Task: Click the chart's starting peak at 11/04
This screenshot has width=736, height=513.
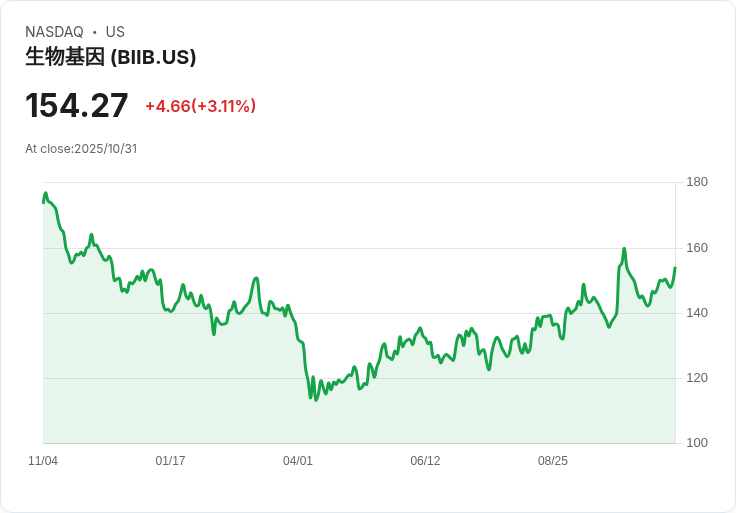Action: point(46,192)
